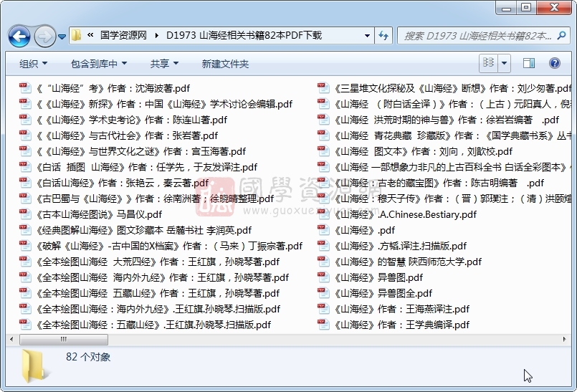Select file 《山海经》.pdf
Screen dimensions: 577x392
coord(364,230)
